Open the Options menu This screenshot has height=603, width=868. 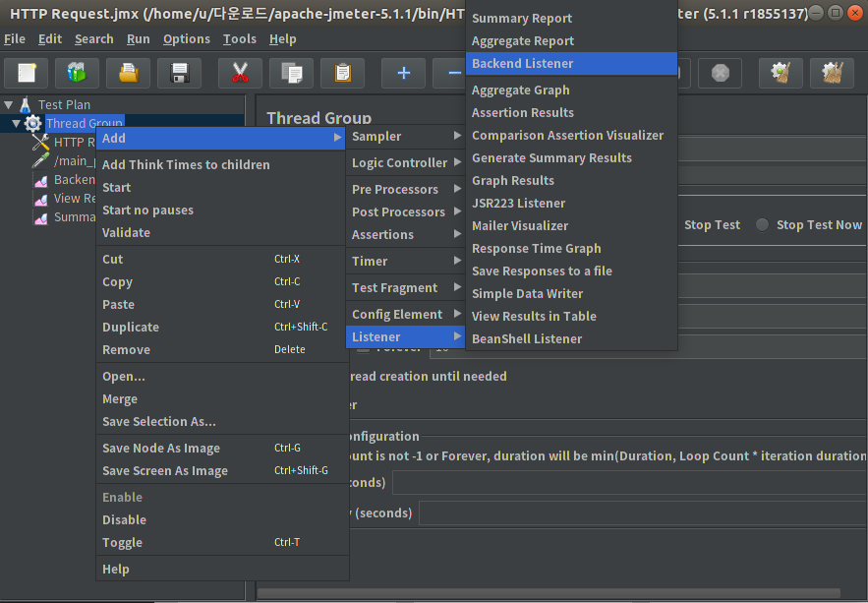pyautogui.click(x=187, y=39)
